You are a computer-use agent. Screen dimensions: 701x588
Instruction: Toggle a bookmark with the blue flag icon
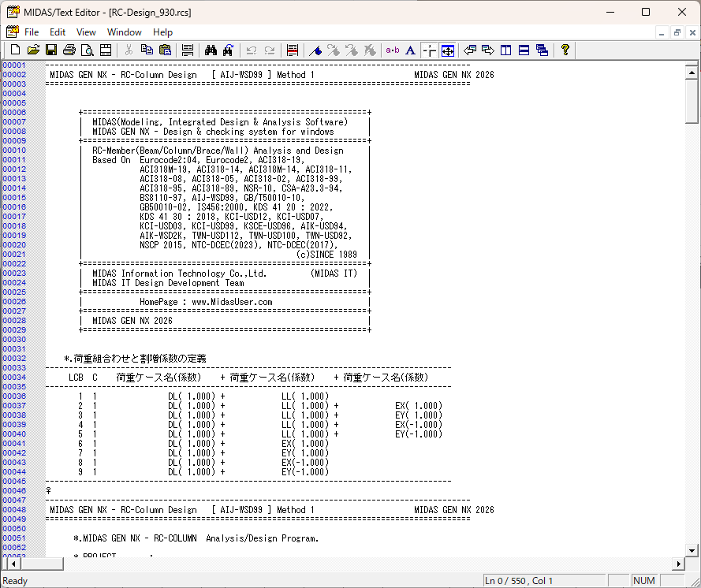(315, 50)
